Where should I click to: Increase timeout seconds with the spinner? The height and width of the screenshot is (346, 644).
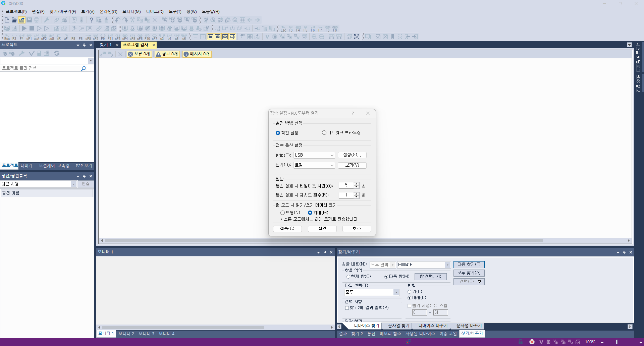click(x=357, y=183)
